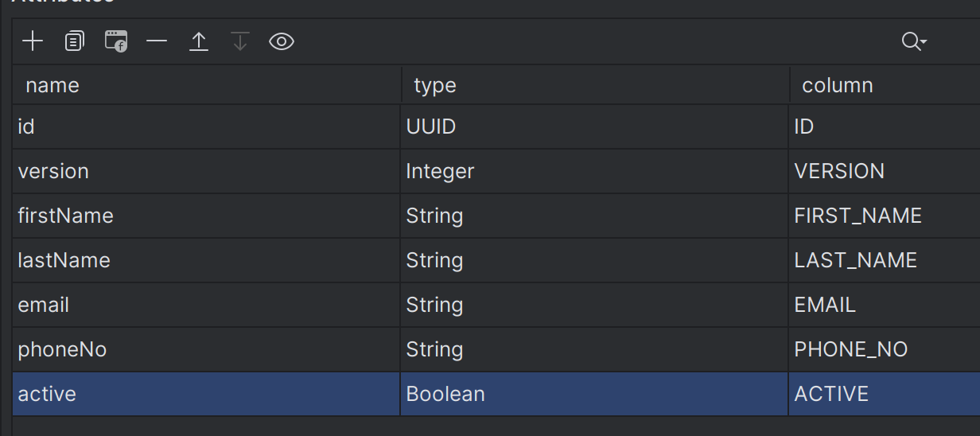Click the disabled move down icon
Screen dimensions: 980x436
point(240,41)
